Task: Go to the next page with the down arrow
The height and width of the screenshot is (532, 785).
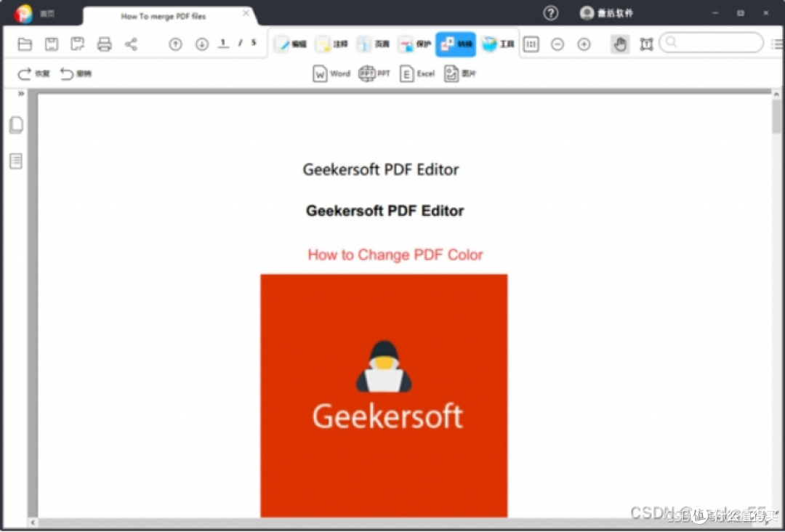Action: tap(202, 44)
